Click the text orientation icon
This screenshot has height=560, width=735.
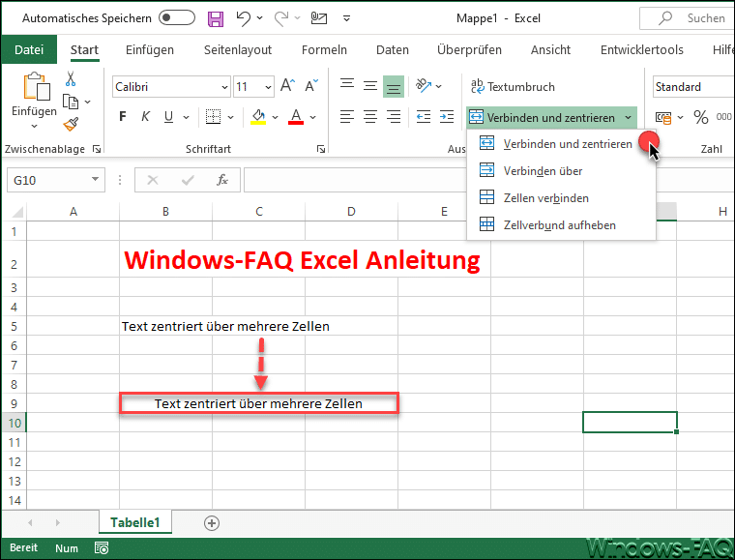[x=424, y=86]
